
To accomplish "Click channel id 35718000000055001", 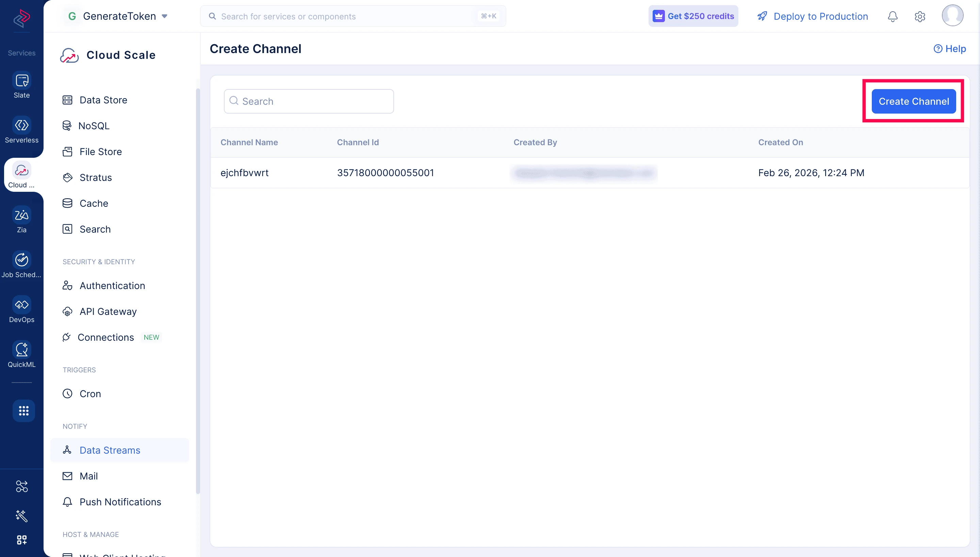I will pyautogui.click(x=386, y=173).
